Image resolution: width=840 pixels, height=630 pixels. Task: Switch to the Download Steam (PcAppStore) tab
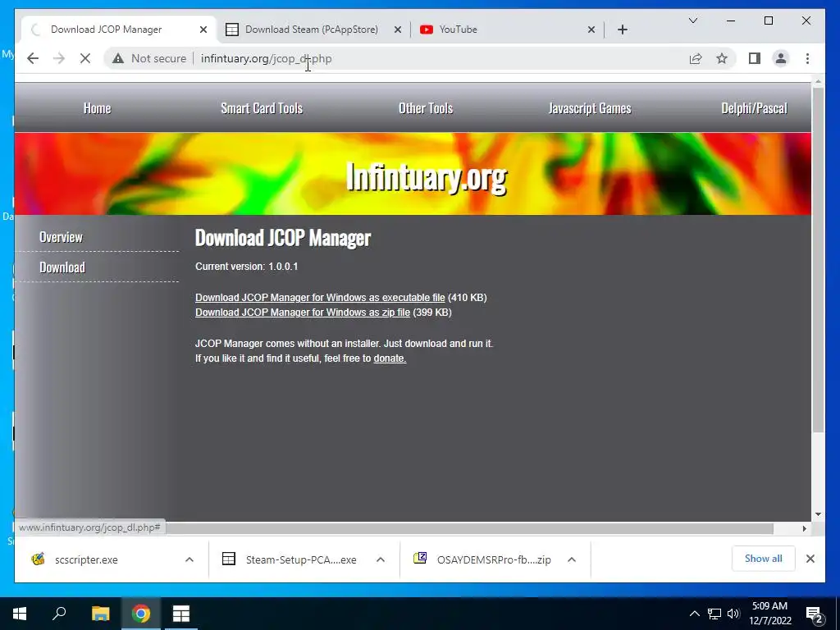311,30
